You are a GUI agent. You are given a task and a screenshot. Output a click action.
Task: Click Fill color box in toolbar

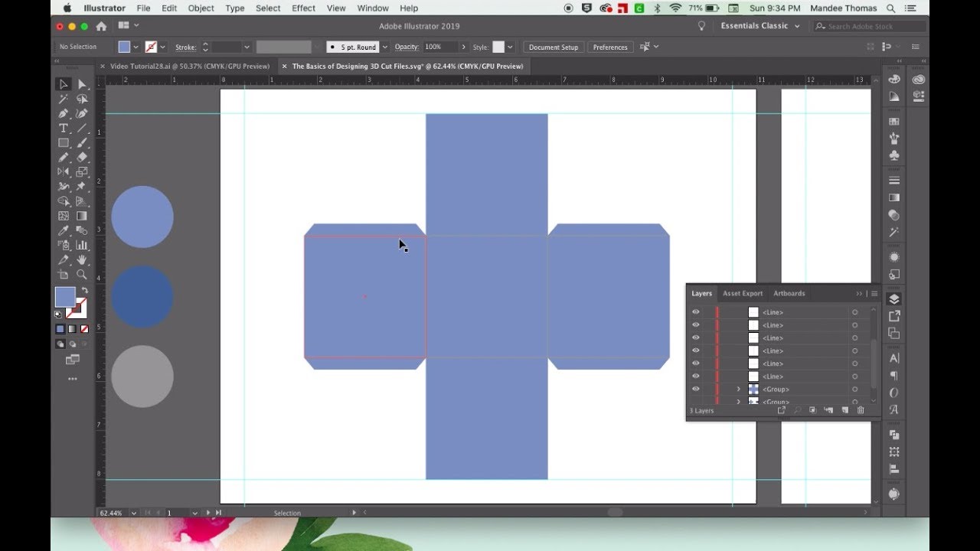pos(64,297)
